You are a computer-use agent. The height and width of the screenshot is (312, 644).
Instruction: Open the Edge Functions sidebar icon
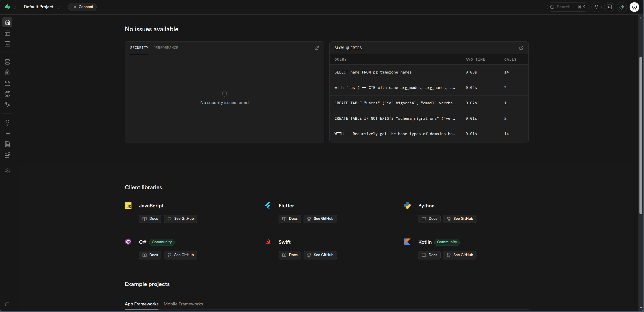coord(8,94)
